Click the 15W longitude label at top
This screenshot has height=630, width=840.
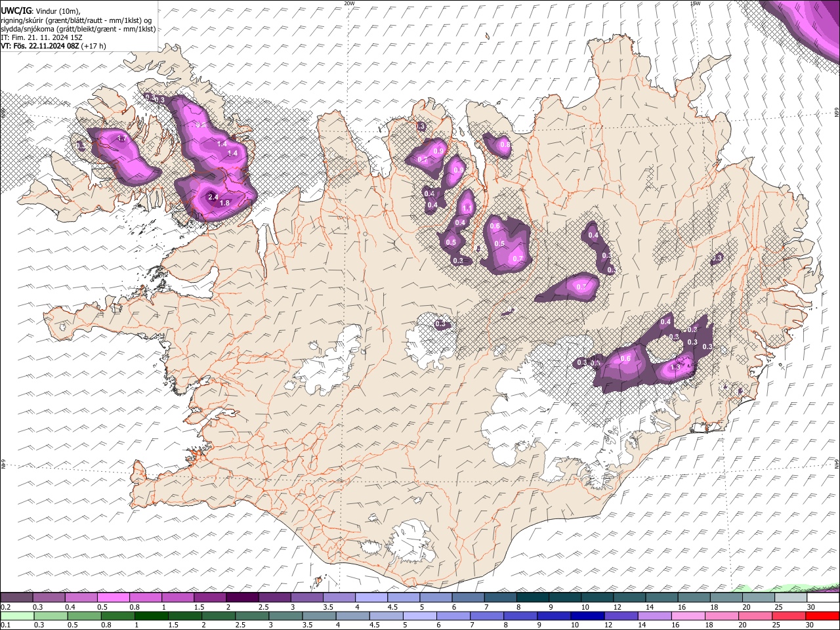pos(695,3)
